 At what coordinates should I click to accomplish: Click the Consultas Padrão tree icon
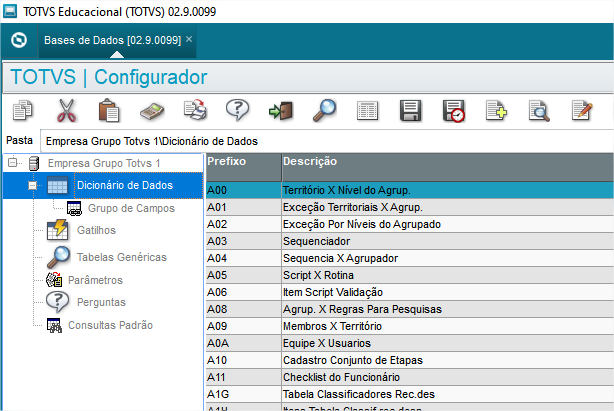click(x=54, y=325)
